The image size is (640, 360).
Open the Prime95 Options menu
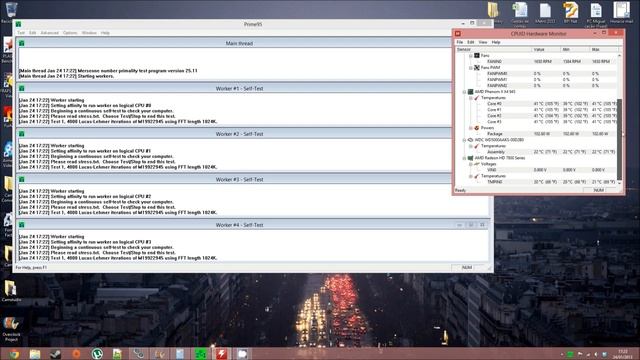(x=70, y=33)
